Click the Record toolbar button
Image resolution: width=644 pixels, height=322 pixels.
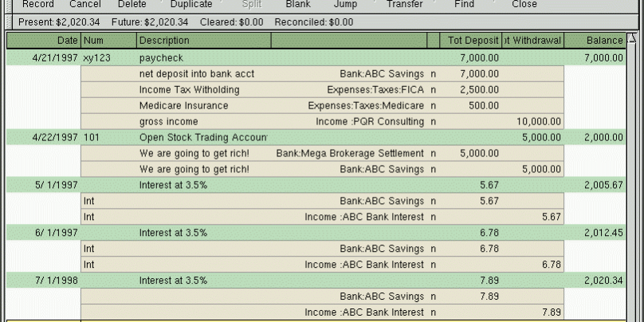point(37,5)
